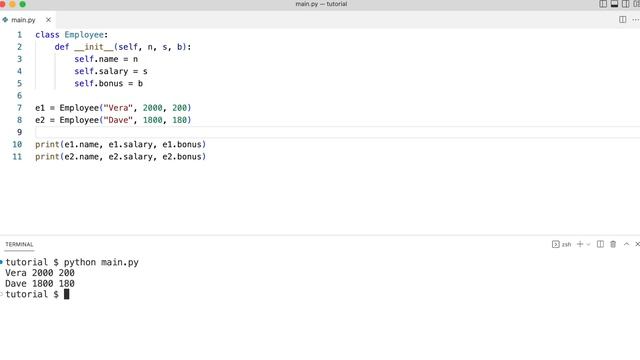Create a new terminal with the plus icon
640x360 pixels.
[x=580, y=244]
